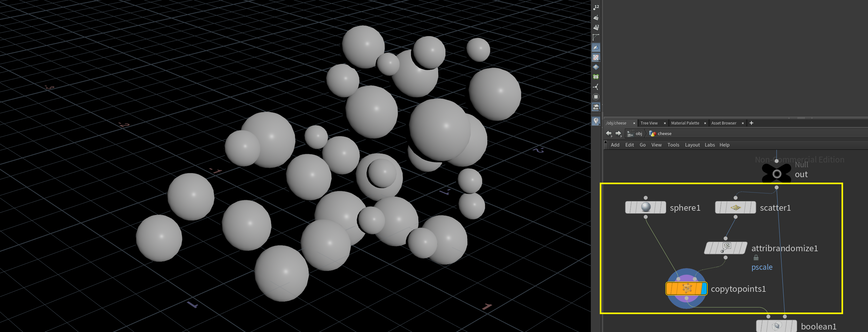Click the out node name label
868x332 pixels.
click(x=801, y=174)
